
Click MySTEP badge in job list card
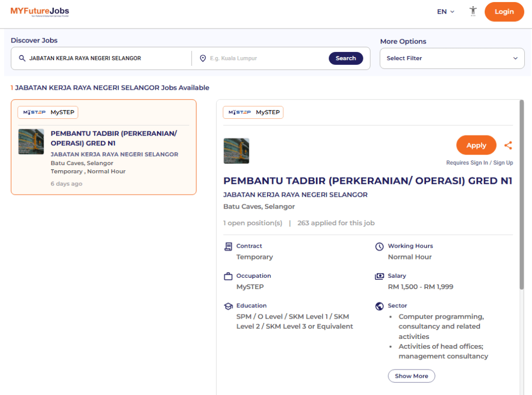pos(48,112)
